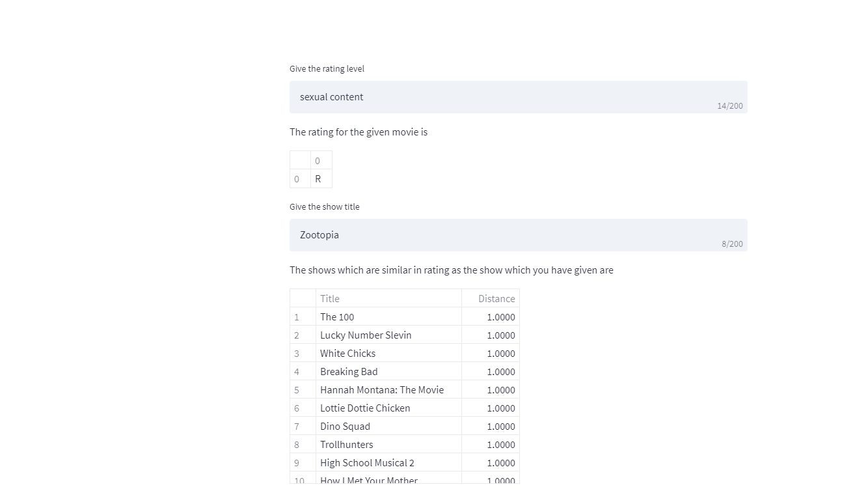The image size is (868, 491).
Task: Select 'Hannah Montana: The Movie' row title
Action: 382,389
